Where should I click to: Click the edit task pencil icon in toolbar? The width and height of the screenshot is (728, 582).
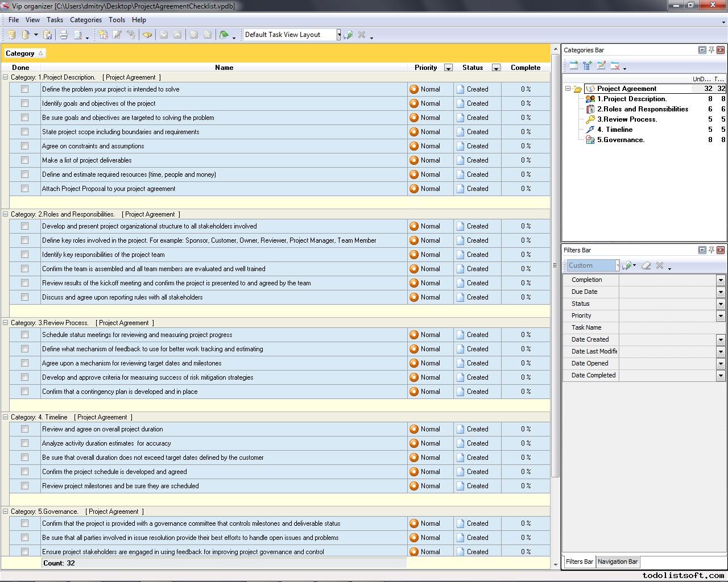coord(117,35)
